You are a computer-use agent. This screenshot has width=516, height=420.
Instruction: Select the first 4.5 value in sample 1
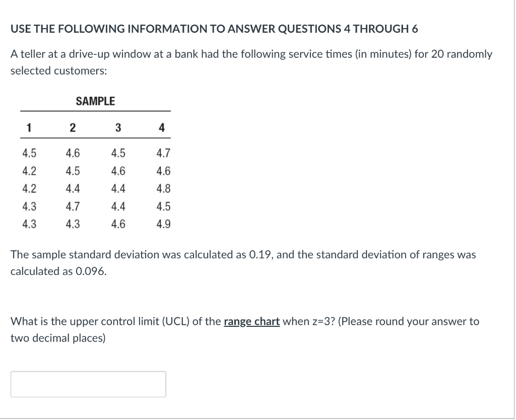pyautogui.click(x=28, y=153)
